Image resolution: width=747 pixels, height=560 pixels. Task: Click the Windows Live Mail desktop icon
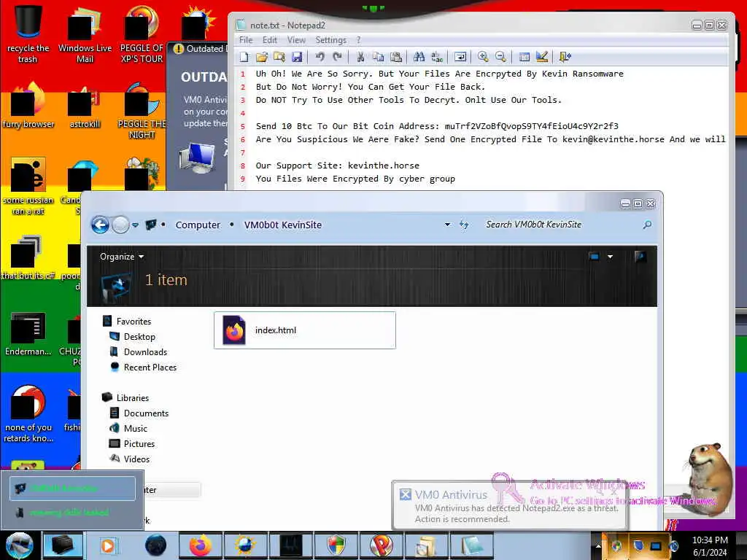point(85,34)
